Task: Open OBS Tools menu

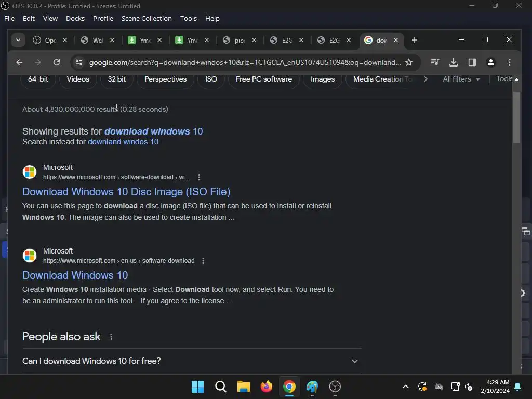Action: 188,18
